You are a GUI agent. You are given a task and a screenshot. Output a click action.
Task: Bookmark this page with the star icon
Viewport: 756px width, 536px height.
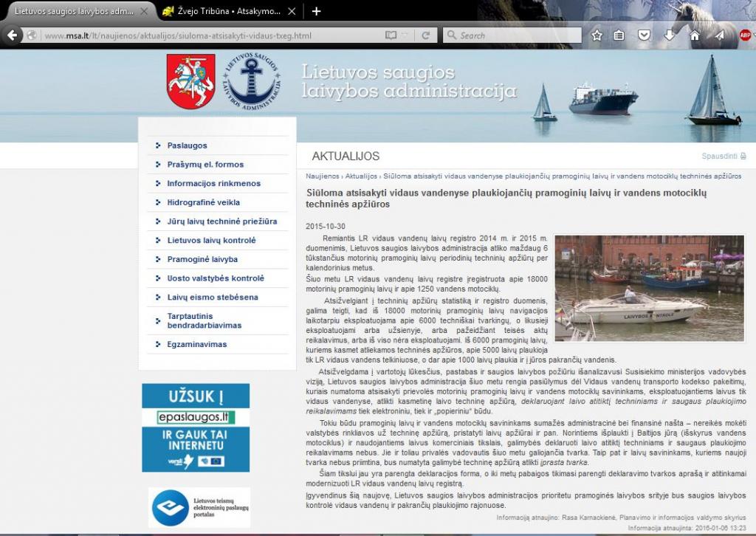(597, 35)
